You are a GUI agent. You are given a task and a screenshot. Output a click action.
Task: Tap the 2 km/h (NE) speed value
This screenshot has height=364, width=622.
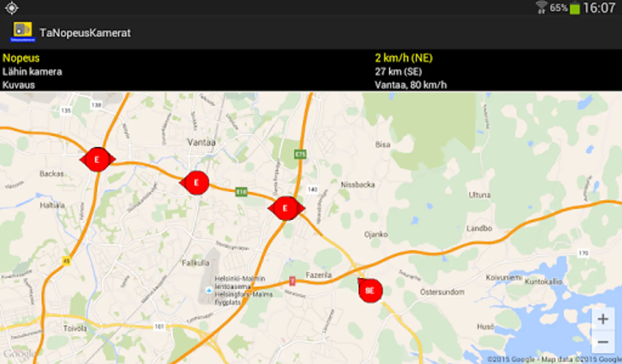coord(404,58)
